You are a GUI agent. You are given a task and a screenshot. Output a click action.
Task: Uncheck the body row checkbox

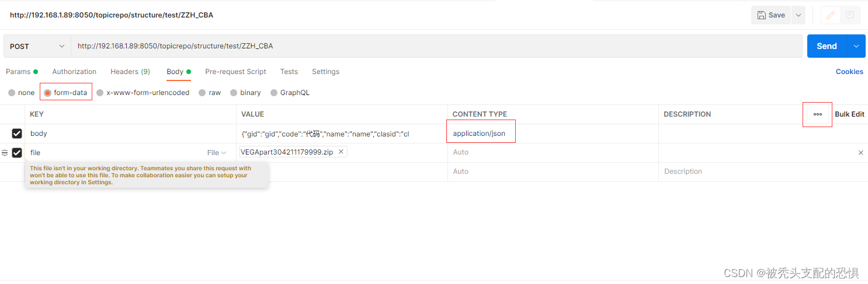point(17,134)
